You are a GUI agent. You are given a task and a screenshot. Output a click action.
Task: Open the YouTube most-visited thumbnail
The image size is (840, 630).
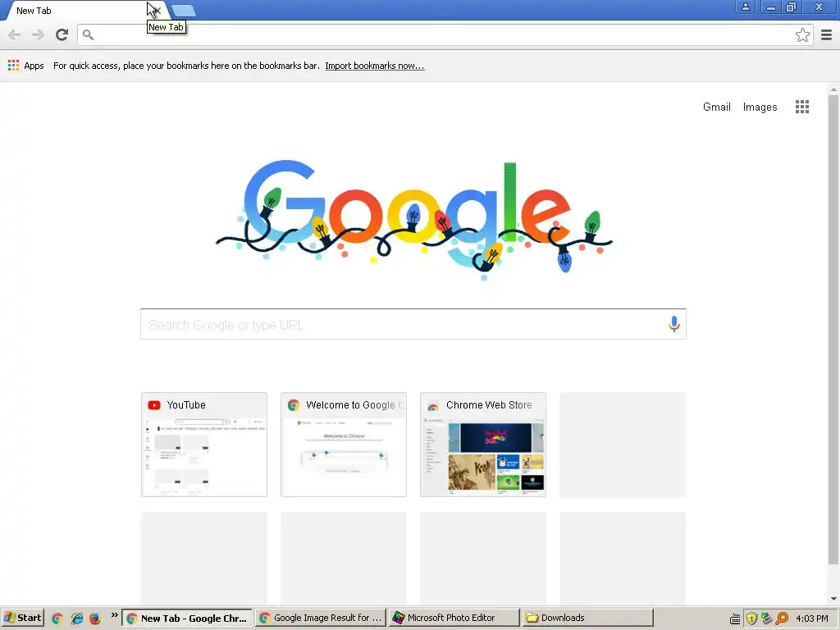[204, 445]
